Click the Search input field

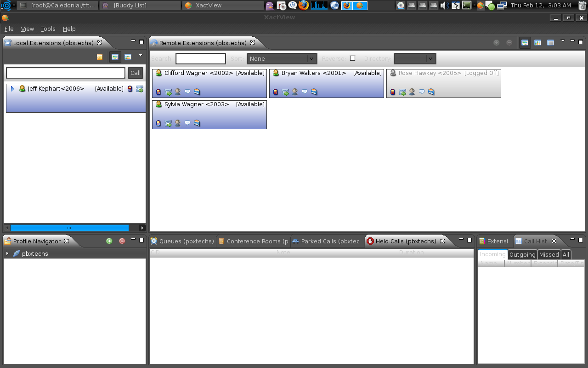pyautogui.click(x=200, y=58)
